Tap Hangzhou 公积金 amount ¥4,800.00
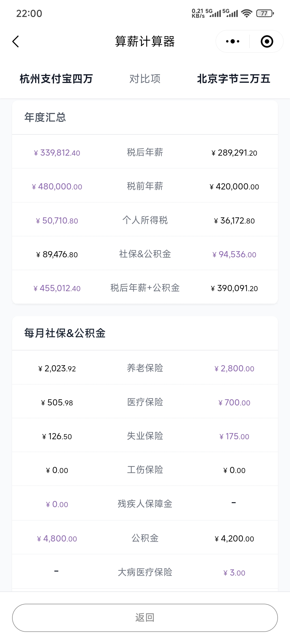This screenshot has height=644, width=290. point(57,539)
